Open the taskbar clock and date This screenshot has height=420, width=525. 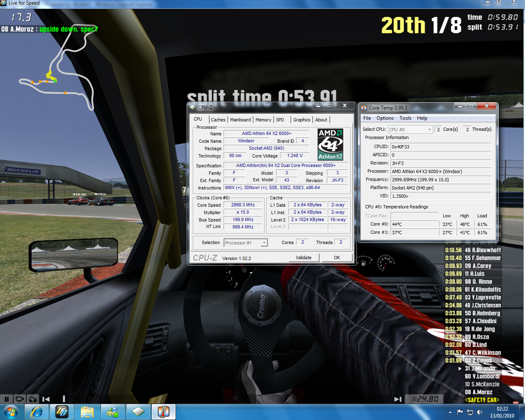point(502,412)
